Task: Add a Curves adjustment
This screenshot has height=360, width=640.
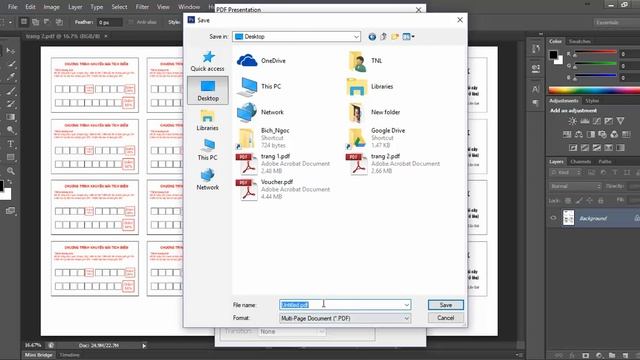Action: click(x=597, y=121)
